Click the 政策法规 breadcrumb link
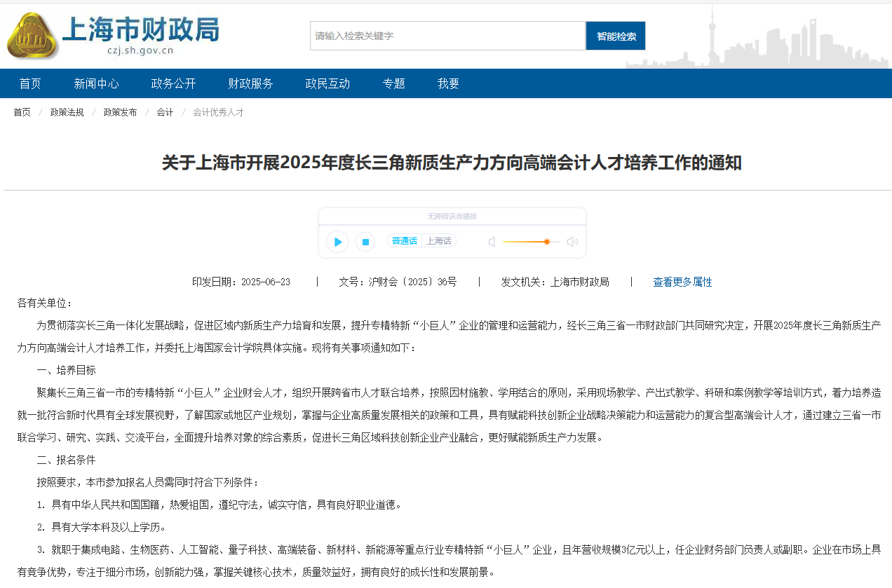The width and height of the screenshot is (892, 588). click(67, 112)
